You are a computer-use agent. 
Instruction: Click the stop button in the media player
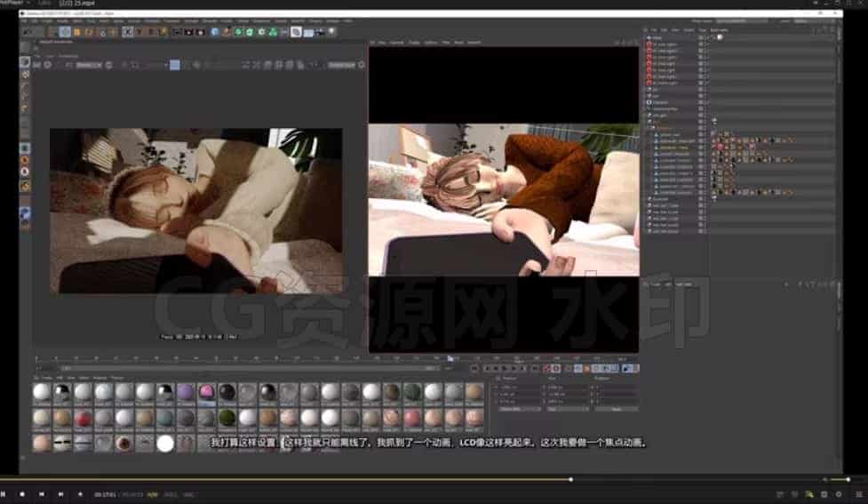[x=22, y=493]
